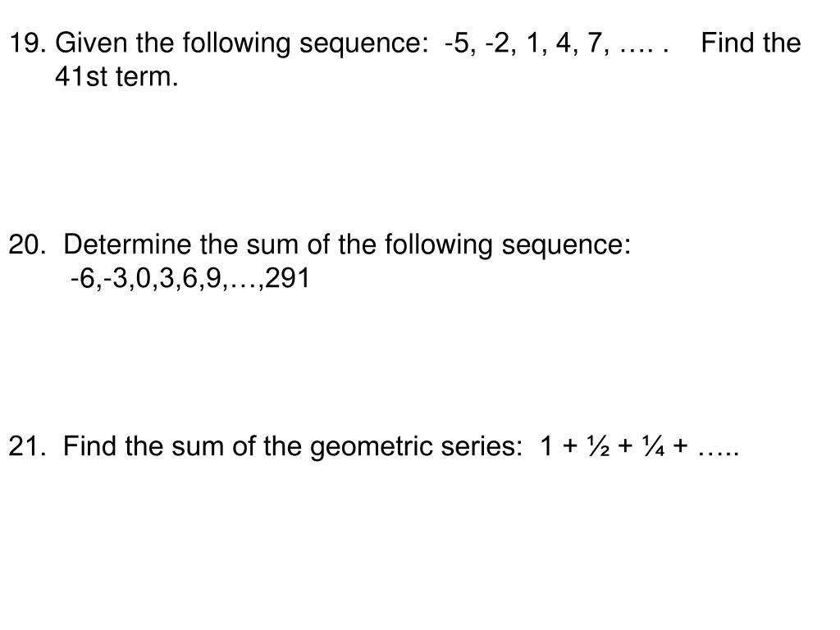
Task: Click the ¼ fraction in question 21
Action: [x=654, y=446]
